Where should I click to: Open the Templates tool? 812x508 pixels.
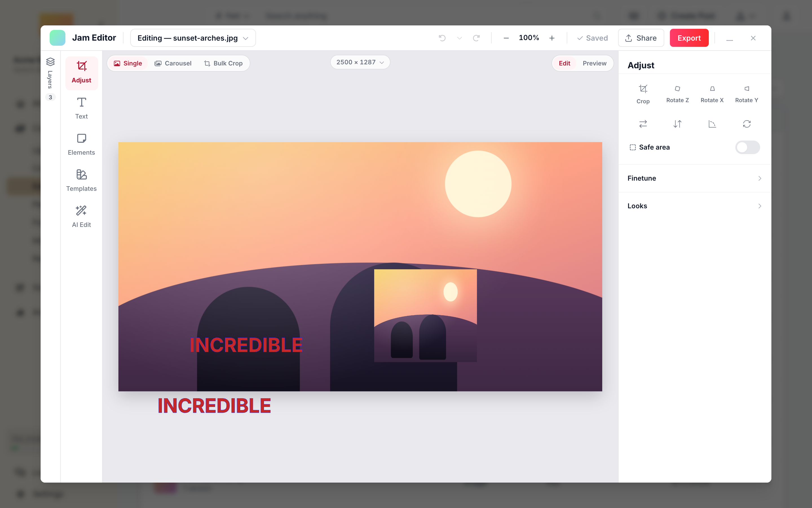click(81, 180)
